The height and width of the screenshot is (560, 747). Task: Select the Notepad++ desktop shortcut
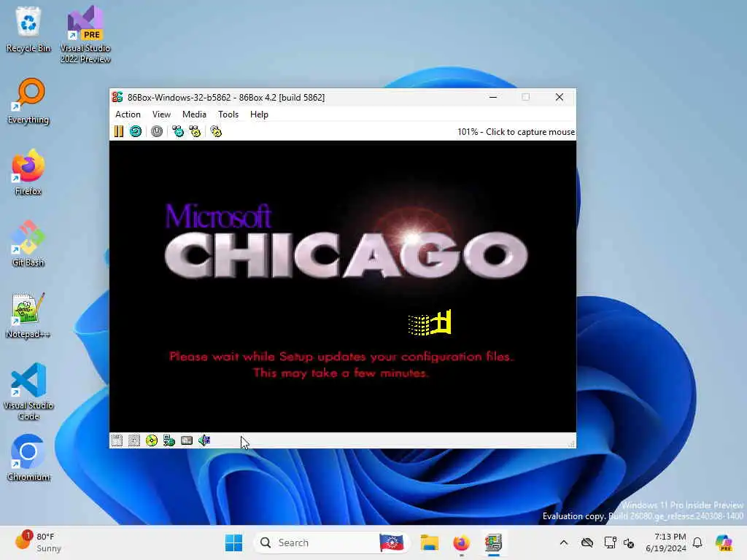click(x=28, y=315)
